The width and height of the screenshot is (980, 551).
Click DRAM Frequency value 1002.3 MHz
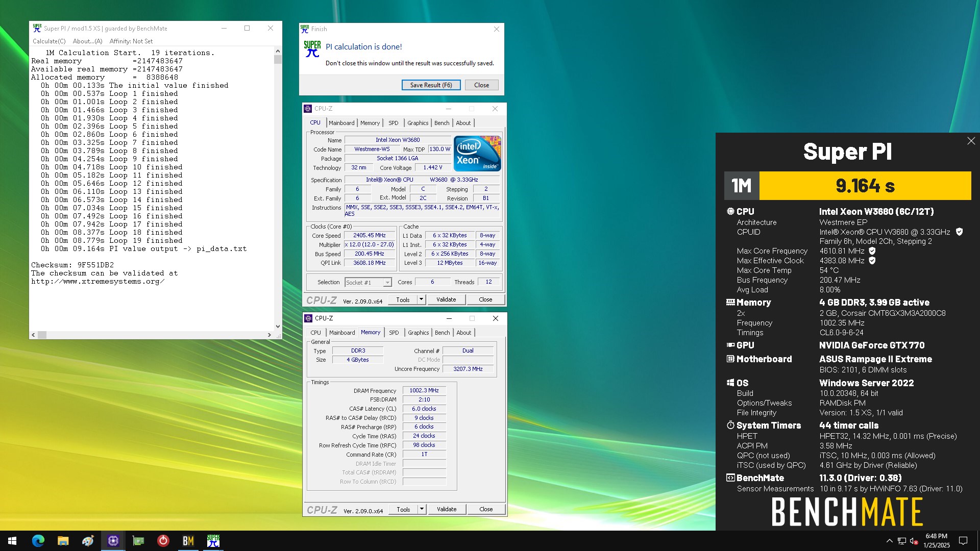point(424,391)
